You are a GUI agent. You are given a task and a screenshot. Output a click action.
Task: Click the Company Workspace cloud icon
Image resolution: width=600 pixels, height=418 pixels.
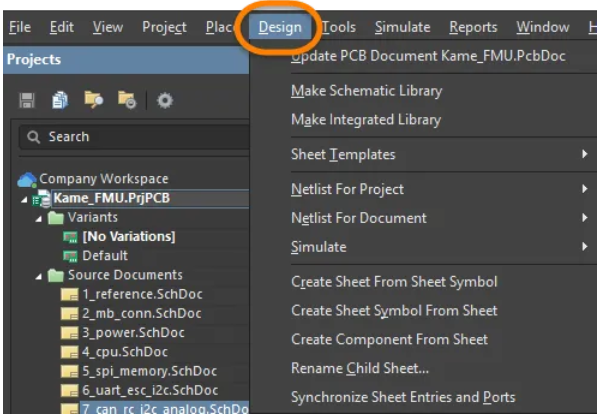pos(26,180)
